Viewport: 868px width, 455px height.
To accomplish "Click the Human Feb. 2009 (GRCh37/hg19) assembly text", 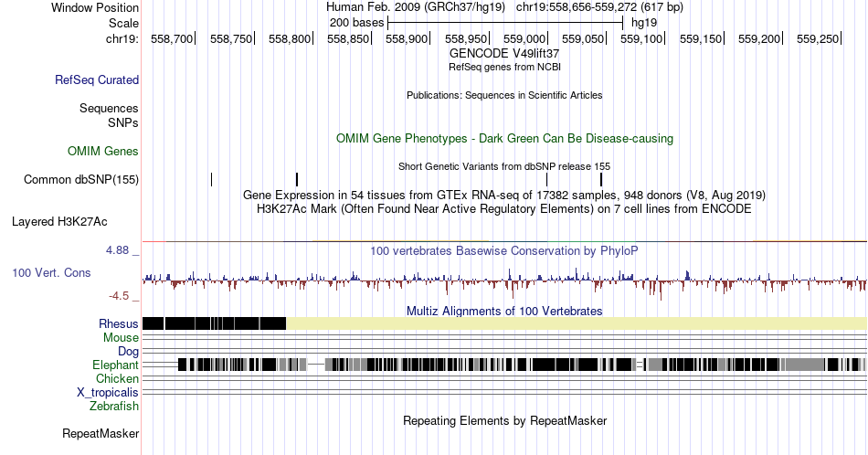I will point(415,7).
